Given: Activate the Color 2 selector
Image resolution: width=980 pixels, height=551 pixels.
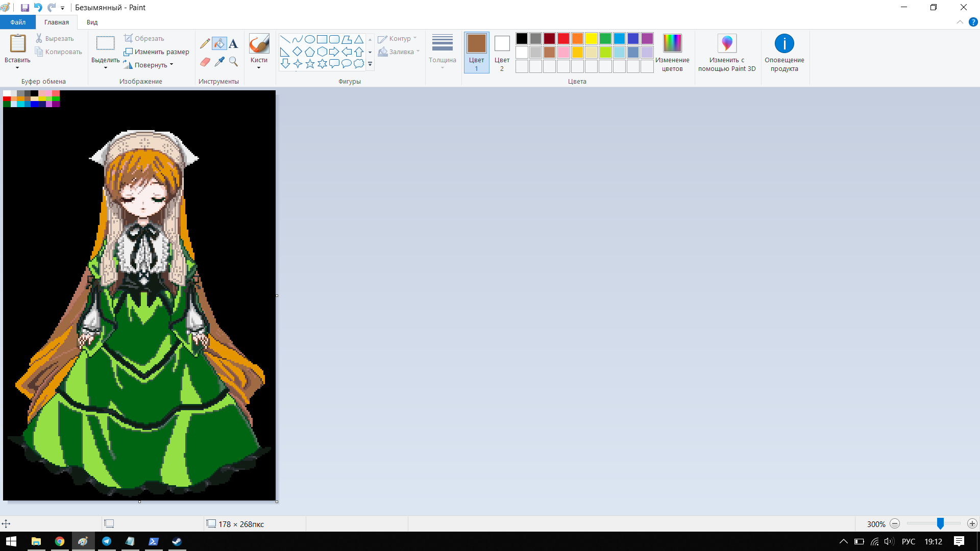Looking at the screenshot, I should click(502, 52).
